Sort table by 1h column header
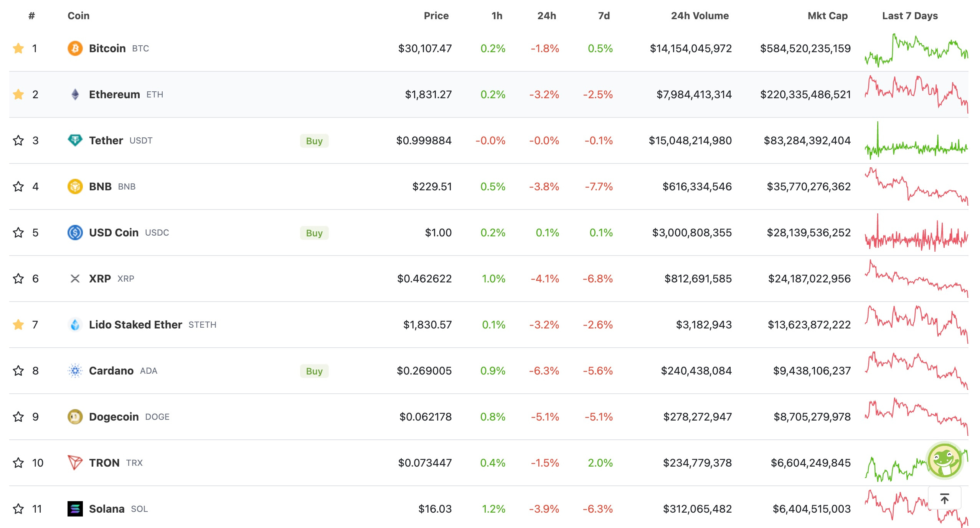Viewport: 980px width, 528px height. point(497,16)
